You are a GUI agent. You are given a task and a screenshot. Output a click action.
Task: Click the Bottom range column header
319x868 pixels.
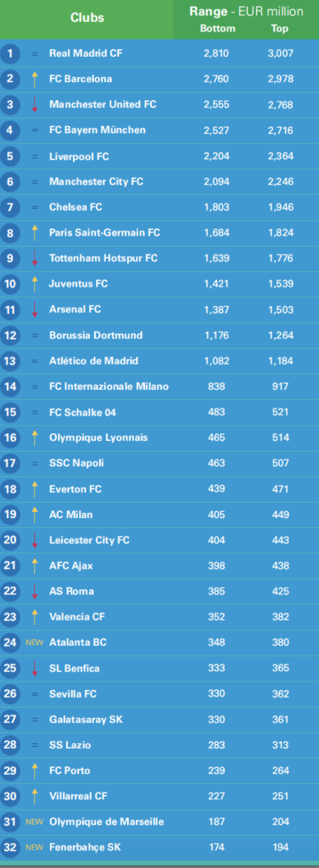(218, 29)
